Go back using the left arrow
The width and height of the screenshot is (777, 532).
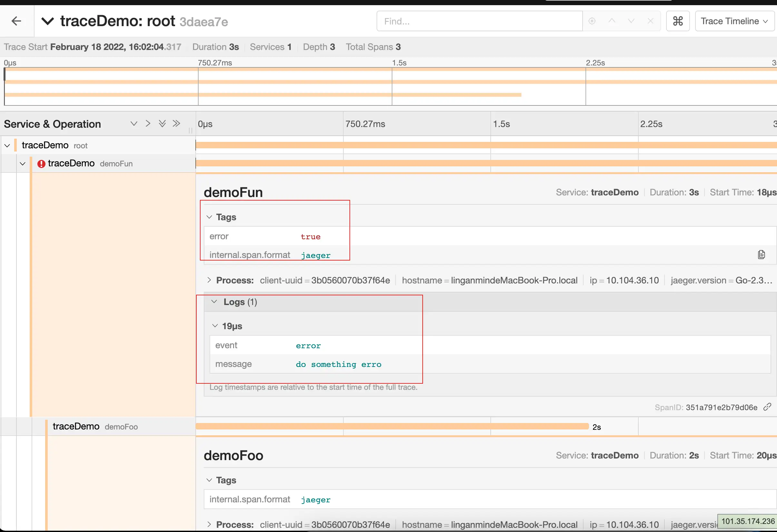click(x=16, y=21)
